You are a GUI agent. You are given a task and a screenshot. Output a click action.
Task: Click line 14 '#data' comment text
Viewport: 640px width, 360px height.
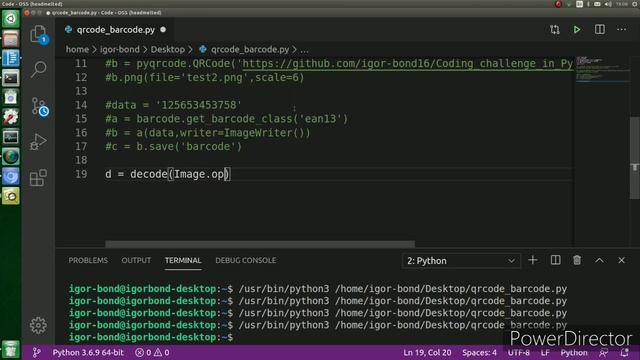(x=173, y=105)
